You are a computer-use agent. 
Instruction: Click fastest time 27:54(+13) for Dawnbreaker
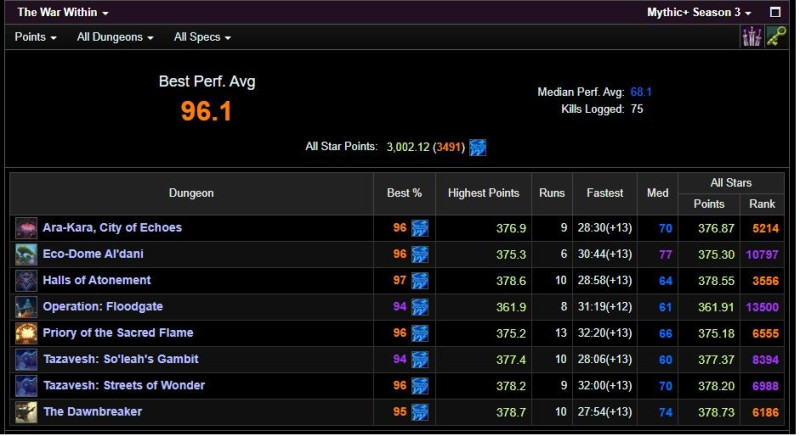[605, 412]
